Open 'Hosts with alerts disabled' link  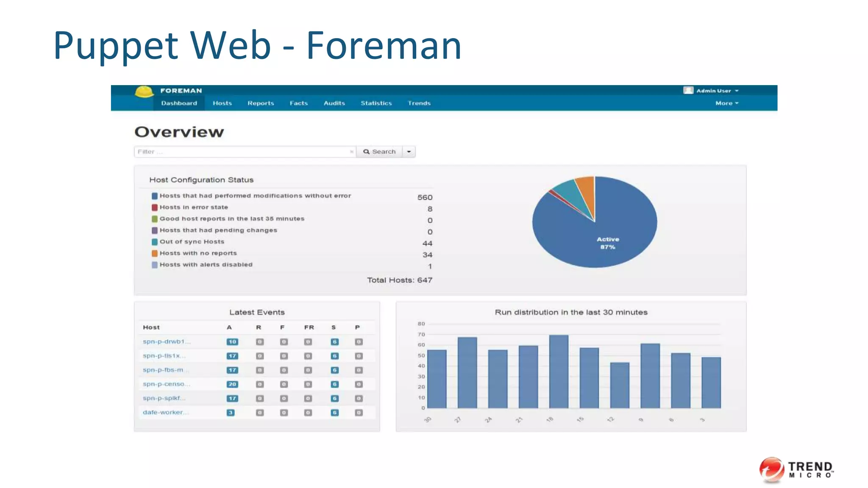pos(206,264)
